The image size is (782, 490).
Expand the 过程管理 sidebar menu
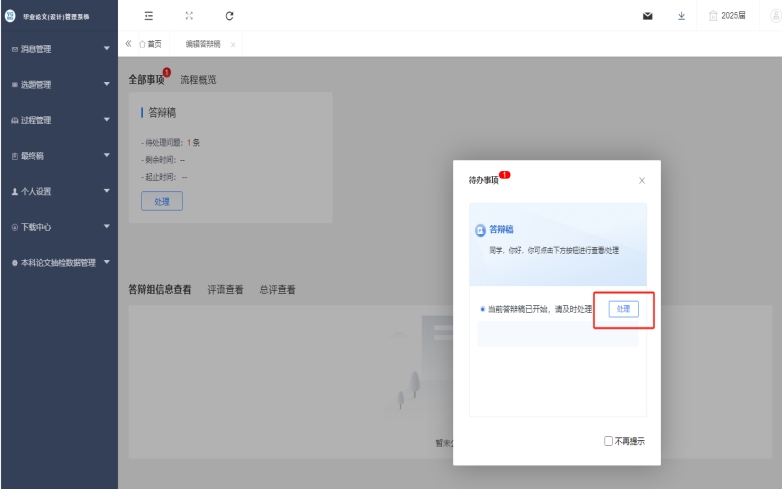pos(58,120)
